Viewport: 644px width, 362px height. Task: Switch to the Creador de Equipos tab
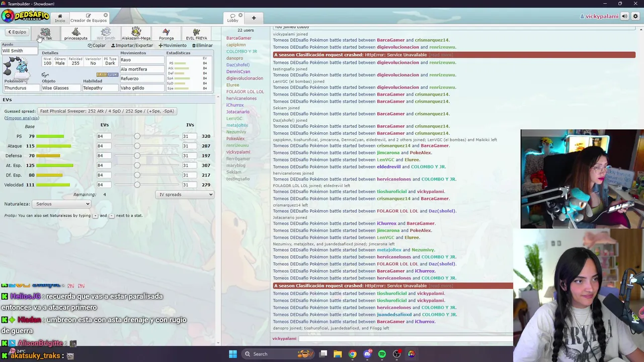(89, 18)
